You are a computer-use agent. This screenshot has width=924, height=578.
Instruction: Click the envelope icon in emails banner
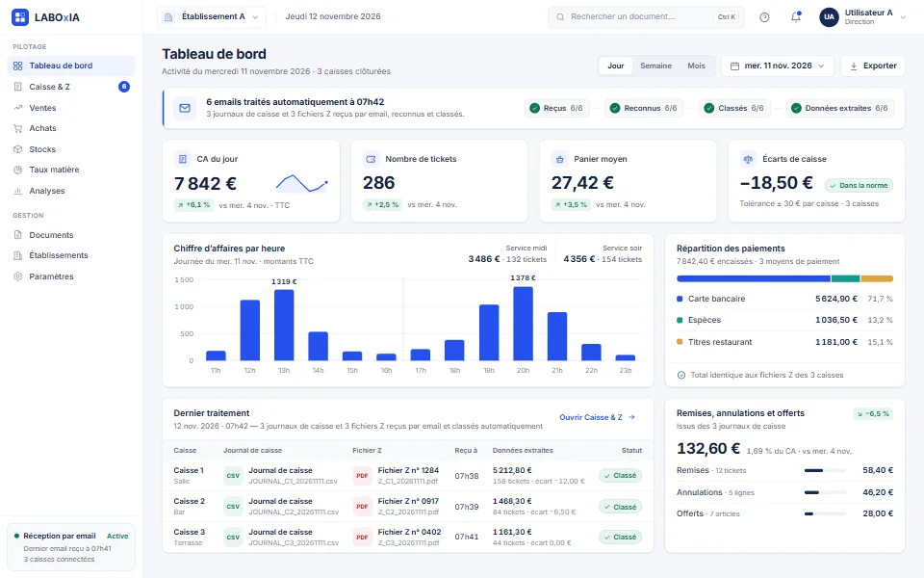[185, 108]
